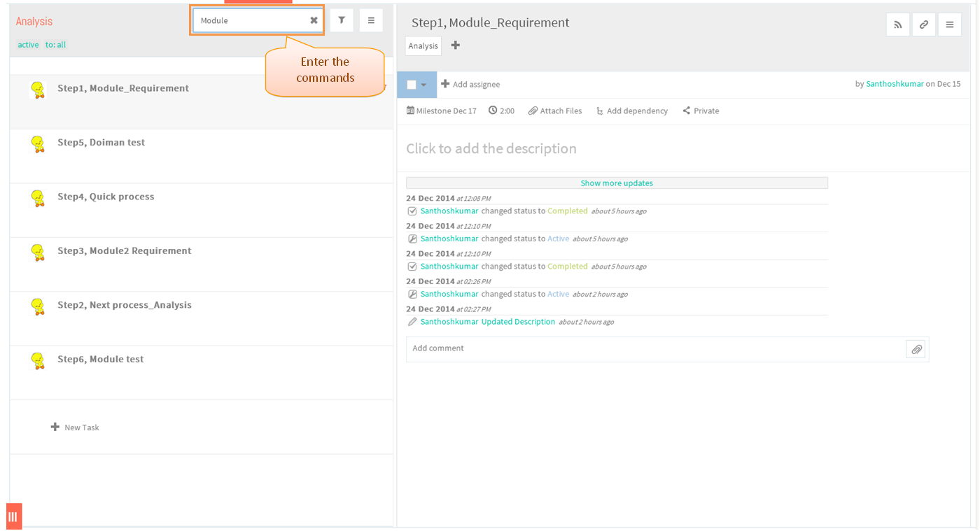
Task: Click the clock icon showing 2:00
Action: coord(493,111)
